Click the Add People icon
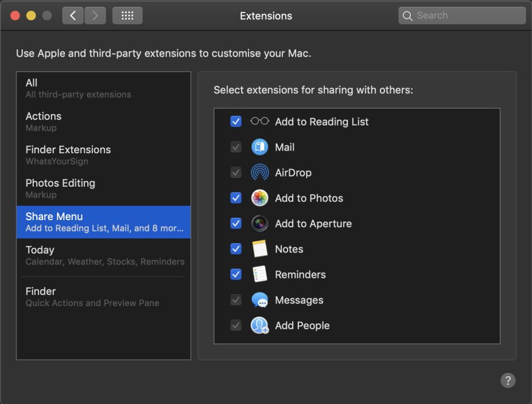This screenshot has width=532, height=404. click(x=259, y=325)
